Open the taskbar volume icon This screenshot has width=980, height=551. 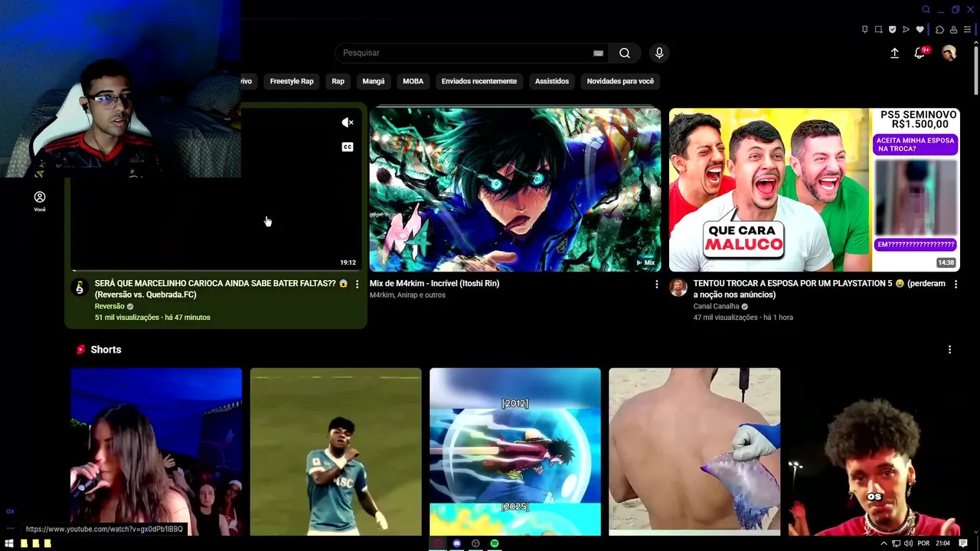[908, 543]
